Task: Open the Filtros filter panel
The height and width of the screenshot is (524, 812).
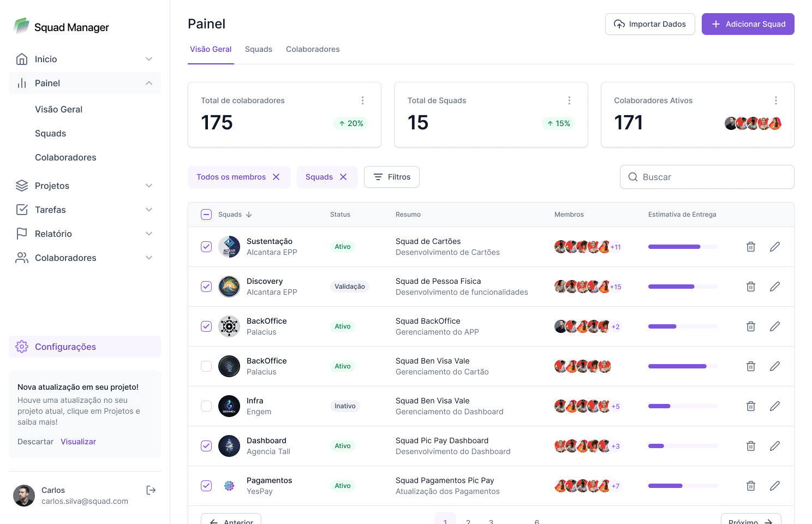Action: coord(391,177)
